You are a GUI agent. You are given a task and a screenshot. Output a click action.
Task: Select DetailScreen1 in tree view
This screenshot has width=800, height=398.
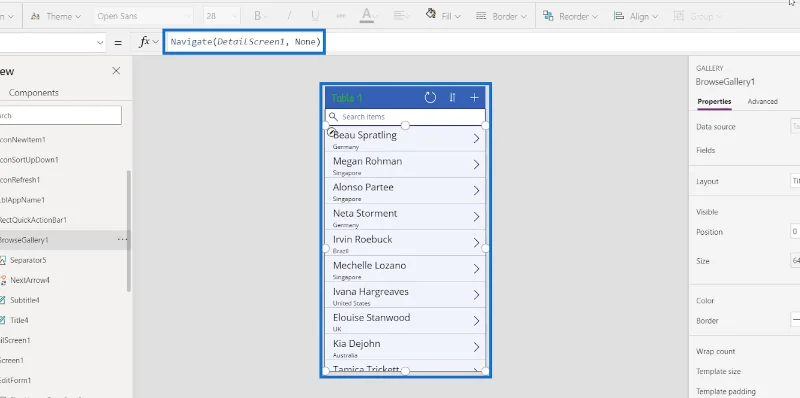click(x=15, y=340)
